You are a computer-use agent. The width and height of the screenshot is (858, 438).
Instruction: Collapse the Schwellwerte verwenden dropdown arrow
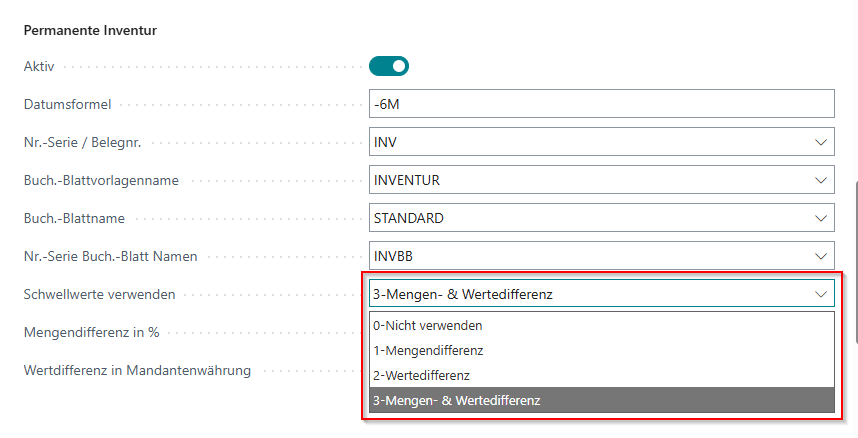820,294
